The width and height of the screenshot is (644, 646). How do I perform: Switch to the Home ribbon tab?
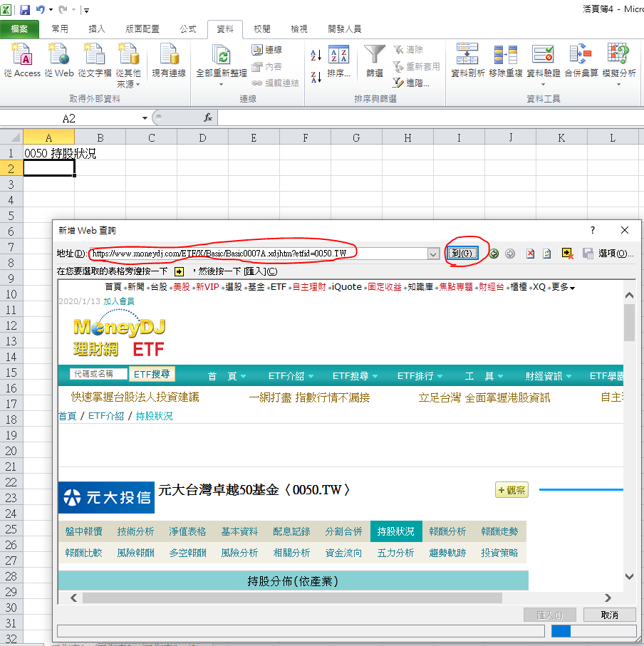point(60,28)
